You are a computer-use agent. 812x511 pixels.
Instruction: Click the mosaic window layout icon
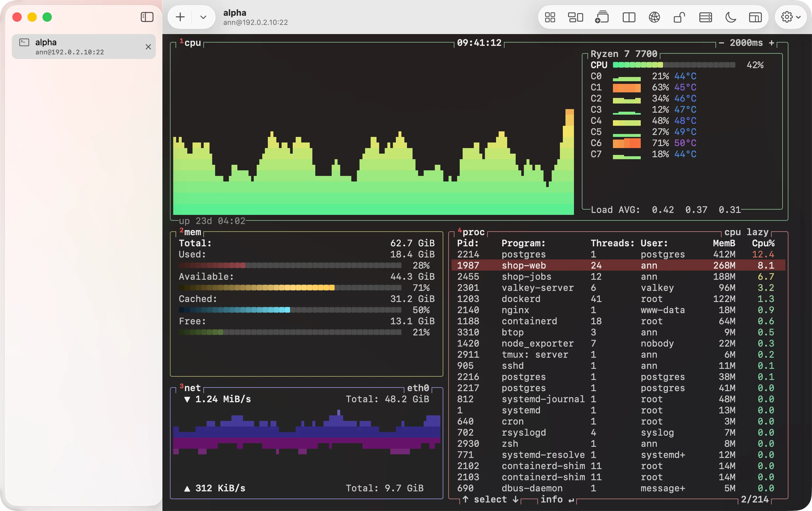(x=575, y=17)
